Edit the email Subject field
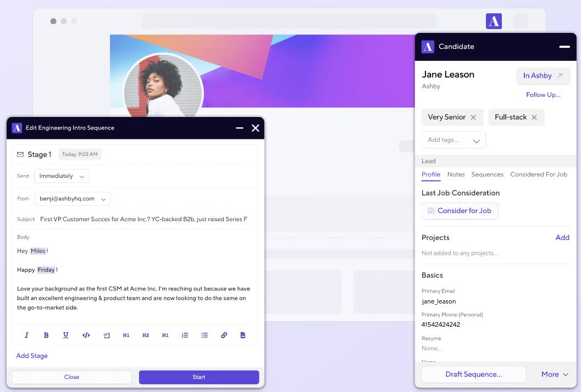Image resolution: width=581 pixels, height=392 pixels. pos(144,219)
